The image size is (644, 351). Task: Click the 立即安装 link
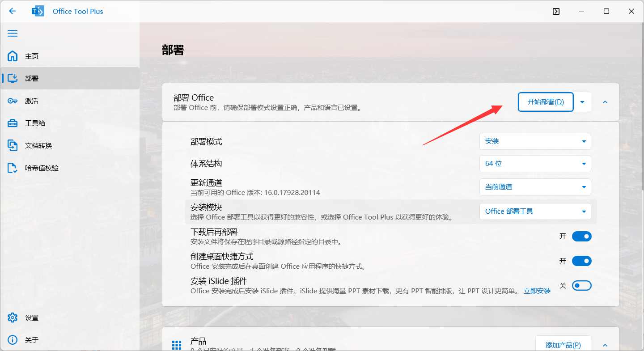(x=537, y=291)
